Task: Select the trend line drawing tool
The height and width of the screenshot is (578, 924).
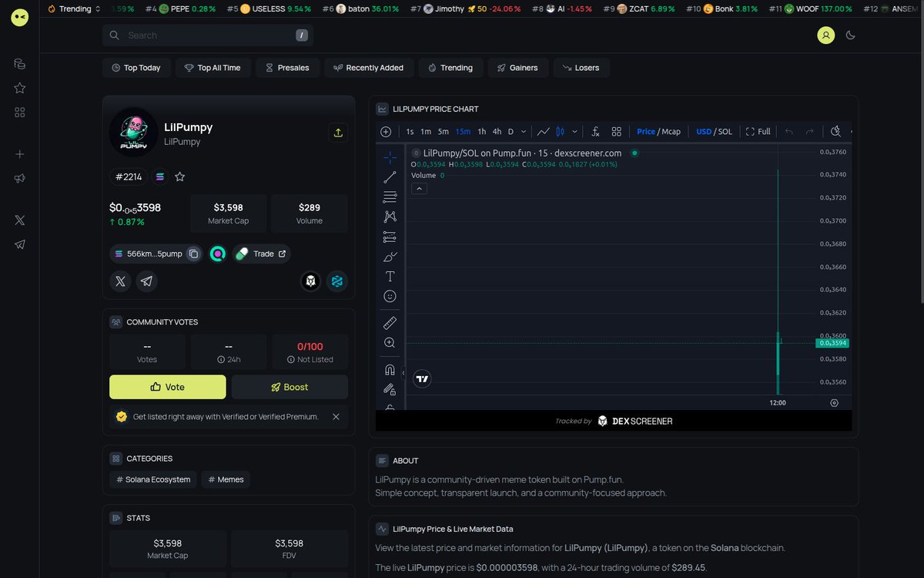Action: click(x=390, y=177)
